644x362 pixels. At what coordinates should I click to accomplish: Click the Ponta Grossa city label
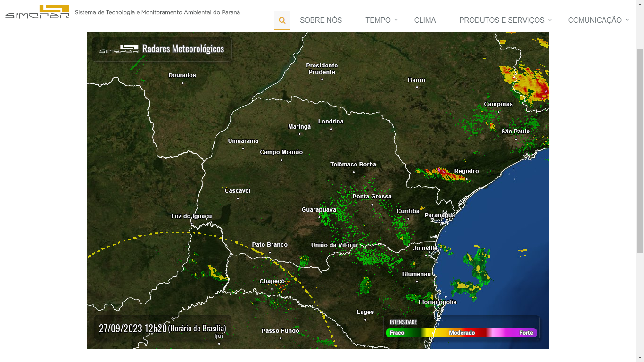point(372,197)
